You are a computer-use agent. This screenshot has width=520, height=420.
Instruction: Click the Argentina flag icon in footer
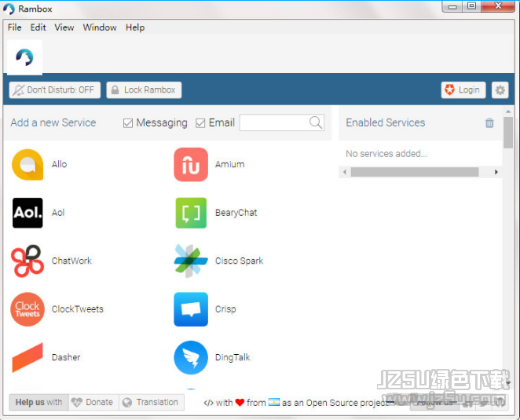pos(274,402)
